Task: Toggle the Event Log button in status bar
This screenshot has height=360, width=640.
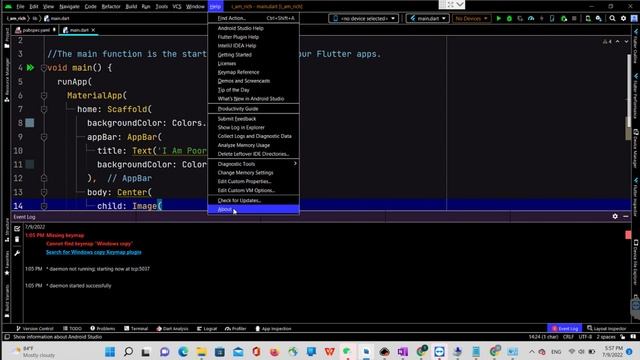Action: (564, 329)
